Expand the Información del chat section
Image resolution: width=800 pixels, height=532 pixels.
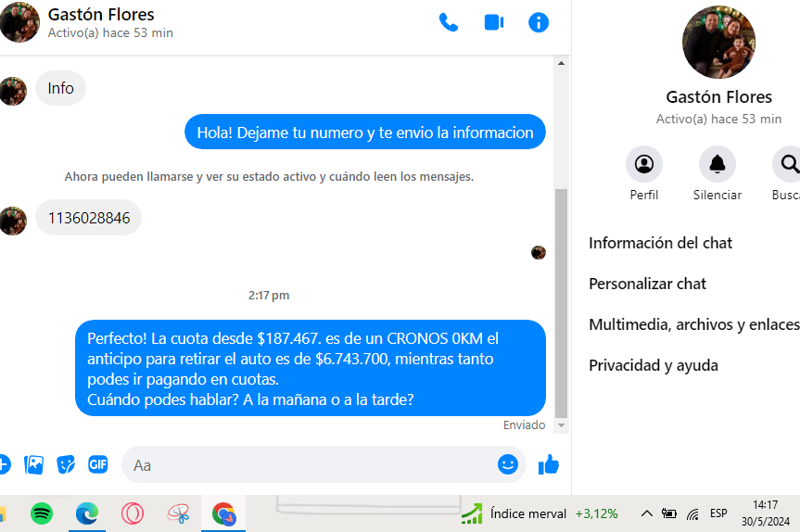[660, 243]
